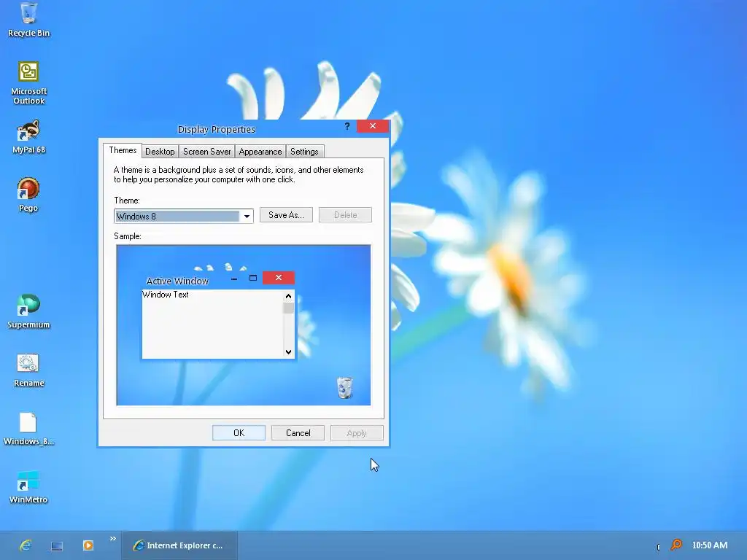Switch to the Screen Saver tab
The height and width of the screenshot is (560, 747).
pos(206,152)
